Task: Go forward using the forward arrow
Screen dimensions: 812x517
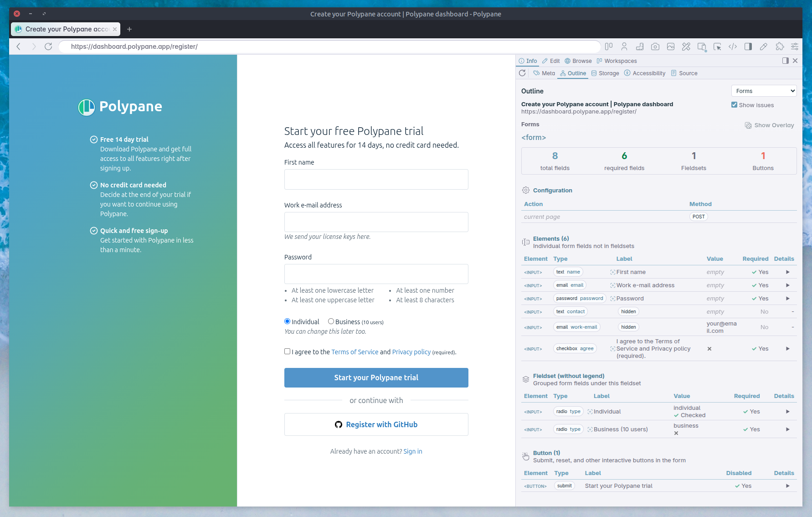Action: coord(34,47)
